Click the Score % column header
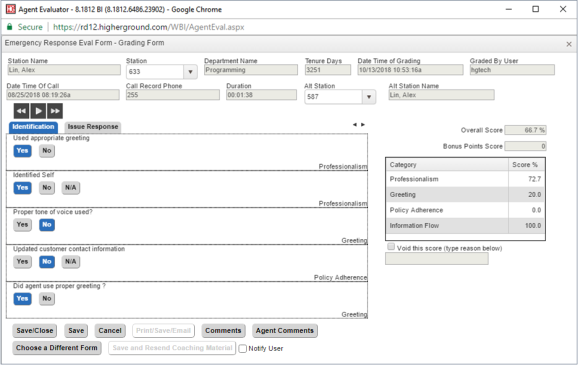Screen dimensions: 578x365 pyautogui.click(x=526, y=165)
